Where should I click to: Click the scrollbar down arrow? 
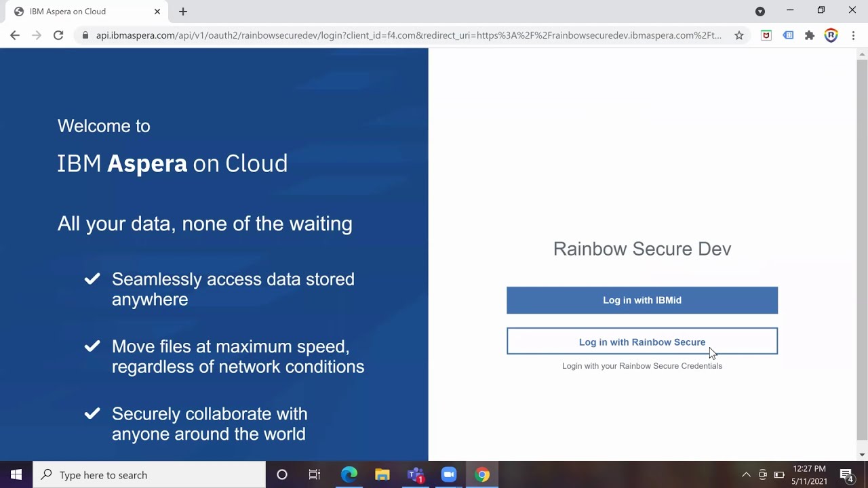863,455
